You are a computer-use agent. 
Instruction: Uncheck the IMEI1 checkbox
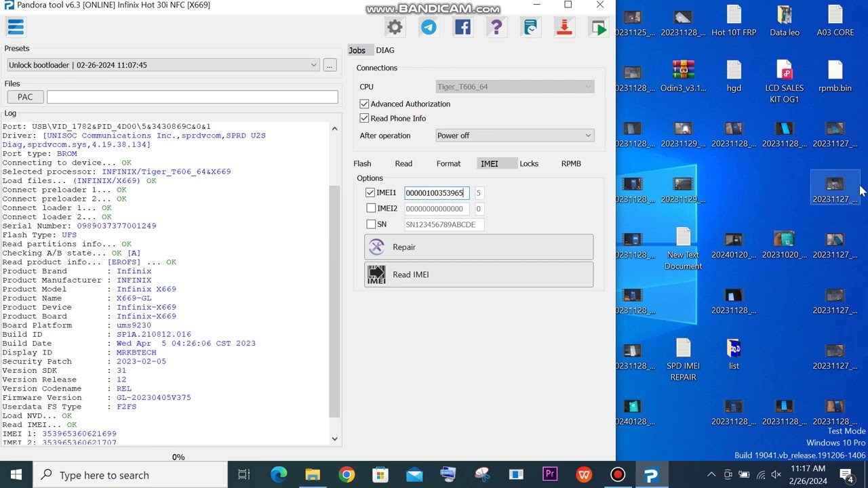370,193
